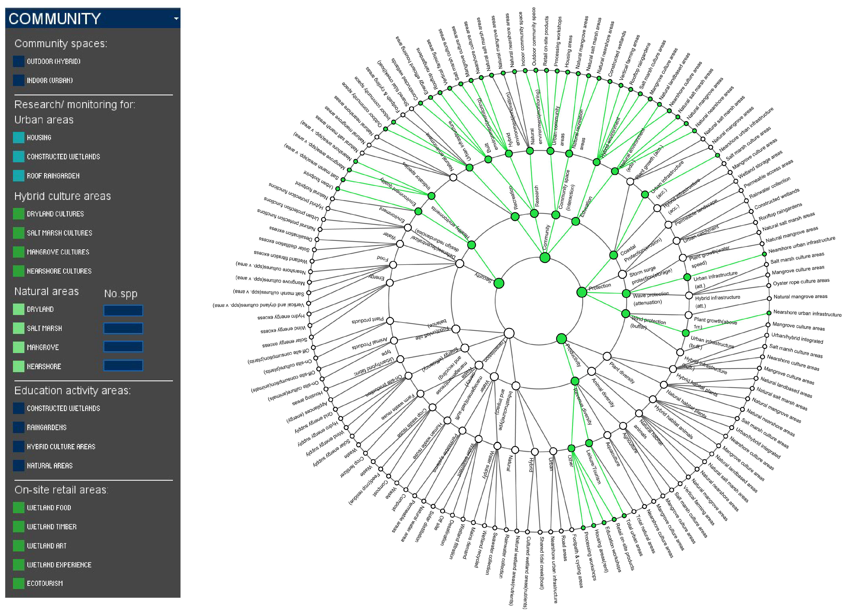This screenshot has width=855, height=616.
Task: Expand the white Coastal Protection(erosion) node
Action: 613,255
